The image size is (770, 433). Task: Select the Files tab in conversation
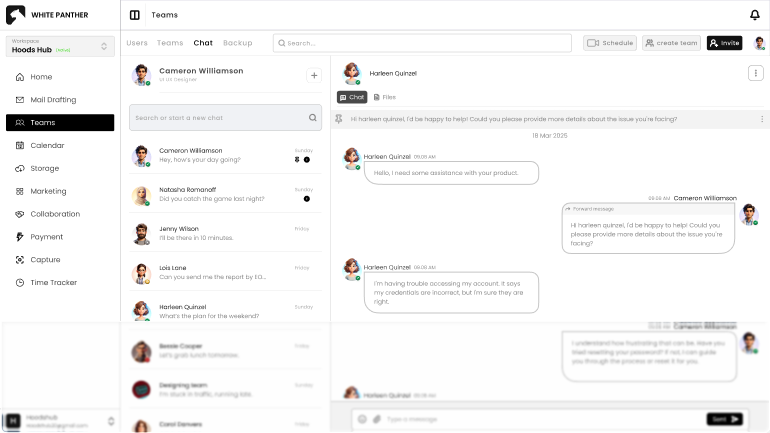[385, 97]
